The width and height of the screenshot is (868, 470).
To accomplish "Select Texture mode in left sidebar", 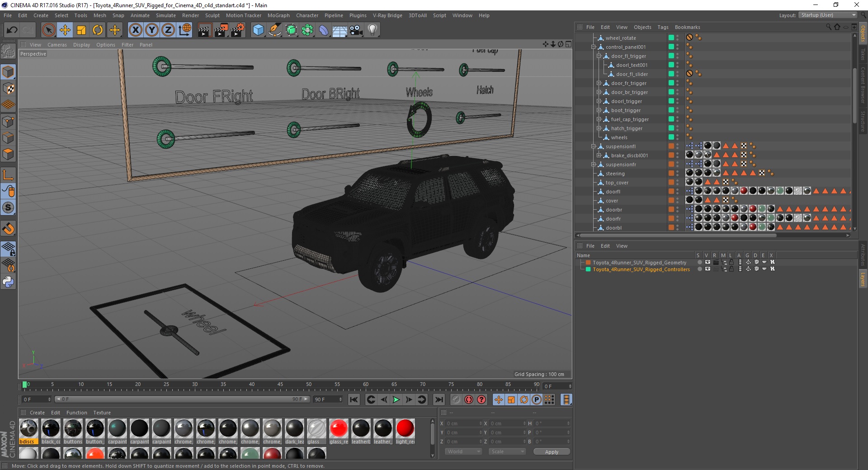I will [8, 89].
